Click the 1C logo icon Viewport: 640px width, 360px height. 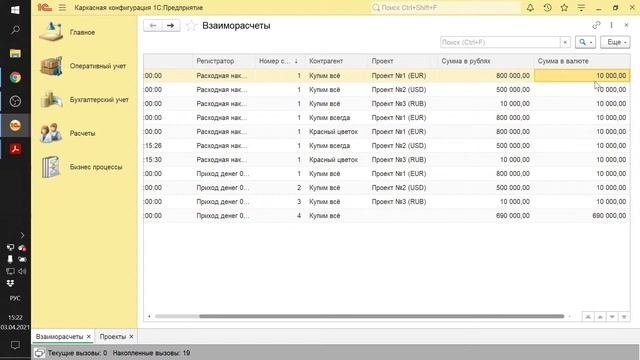coord(44,7)
